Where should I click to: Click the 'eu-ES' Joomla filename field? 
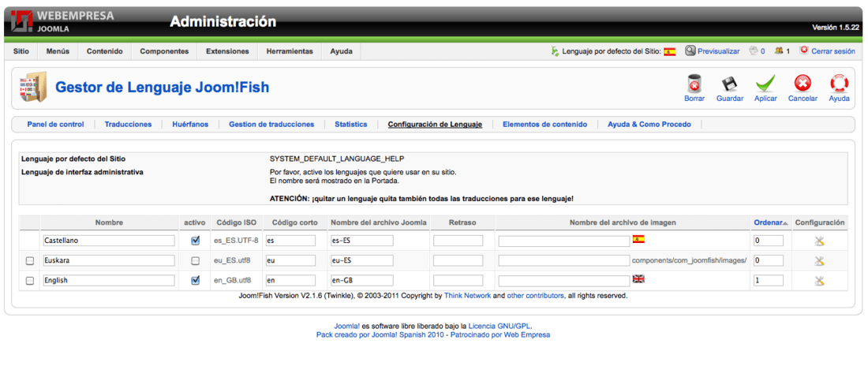click(362, 261)
